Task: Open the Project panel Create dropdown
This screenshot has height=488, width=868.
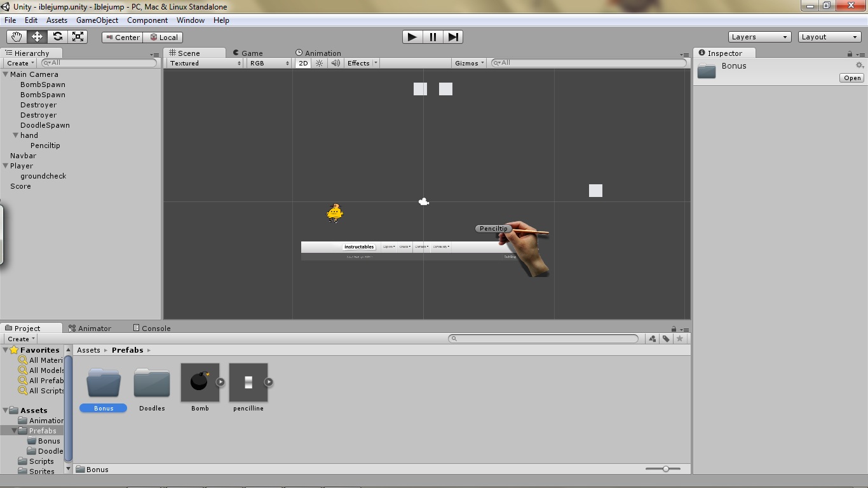Action: (21, 339)
